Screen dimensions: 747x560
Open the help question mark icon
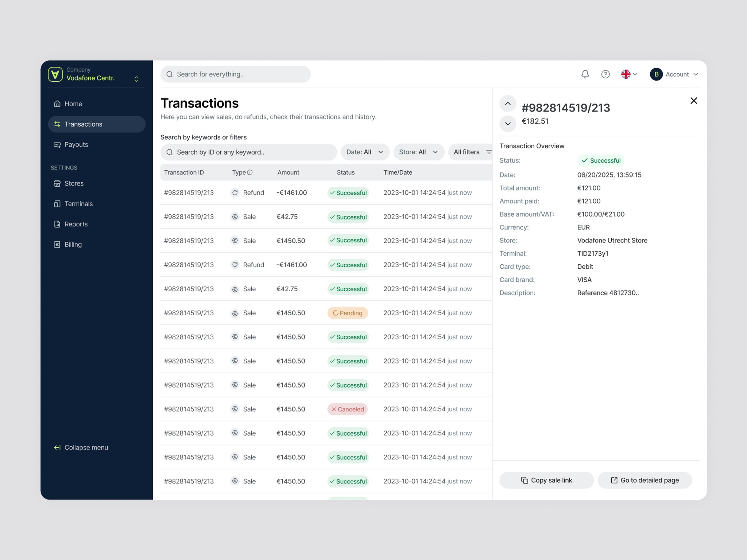coord(605,74)
